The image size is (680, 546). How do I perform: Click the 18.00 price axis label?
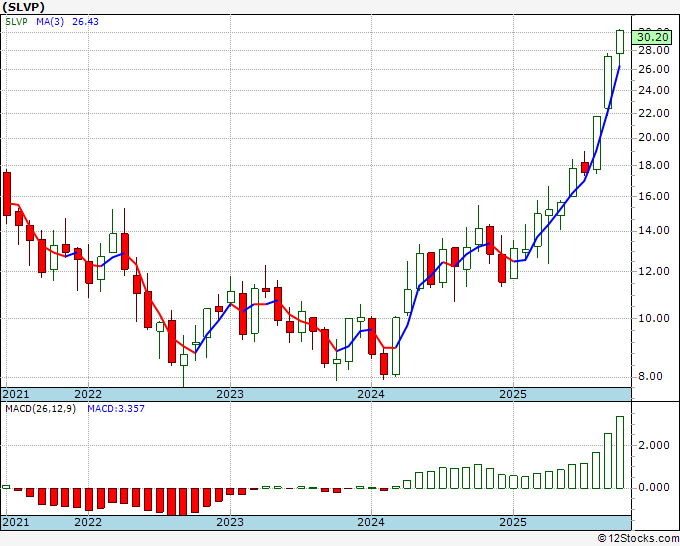click(654, 165)
